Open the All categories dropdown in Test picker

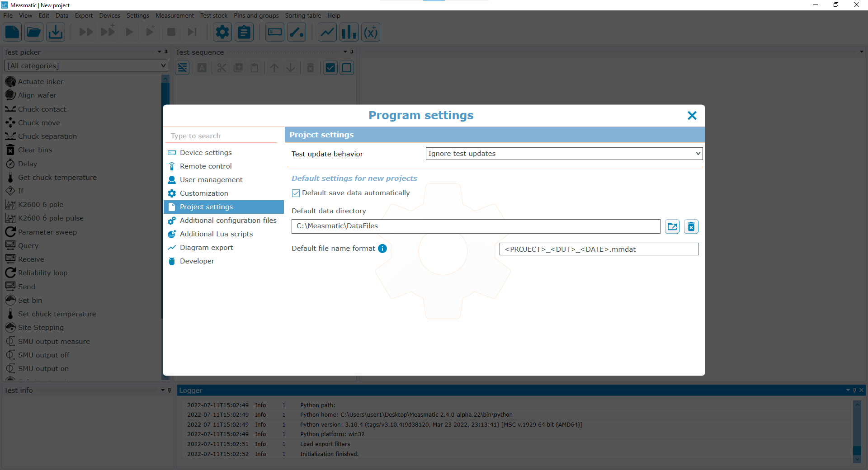86,66
